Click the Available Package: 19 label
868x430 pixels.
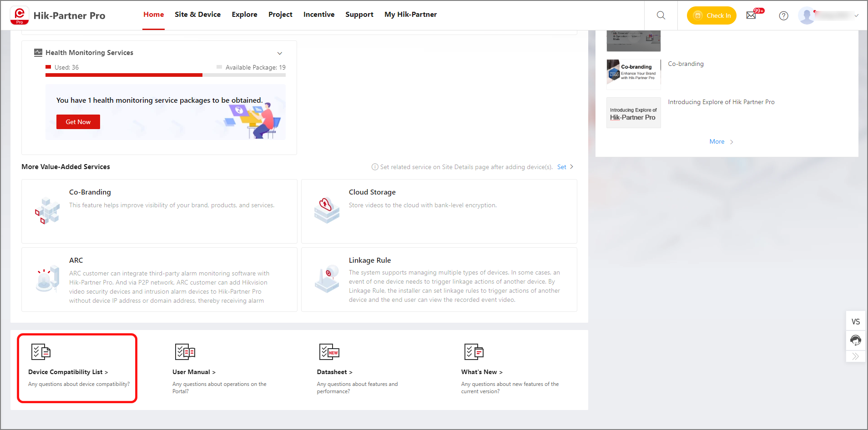coord(256,67)
